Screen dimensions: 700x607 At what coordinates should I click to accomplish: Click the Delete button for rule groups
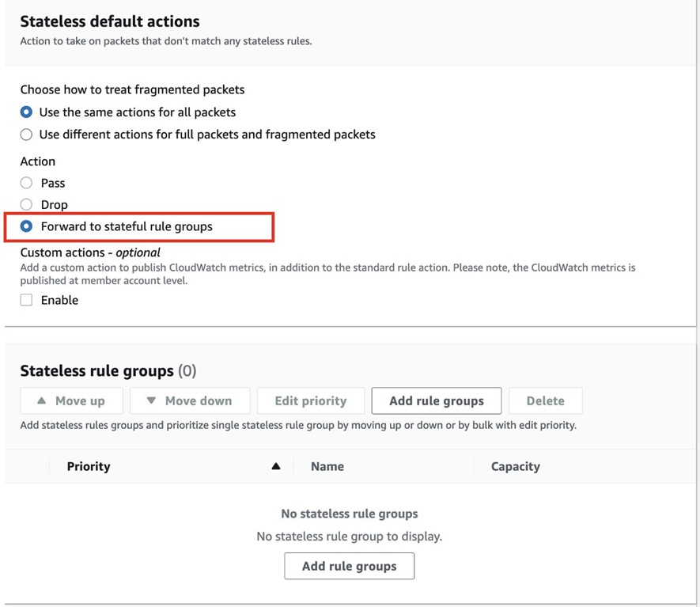pos(545,400)
